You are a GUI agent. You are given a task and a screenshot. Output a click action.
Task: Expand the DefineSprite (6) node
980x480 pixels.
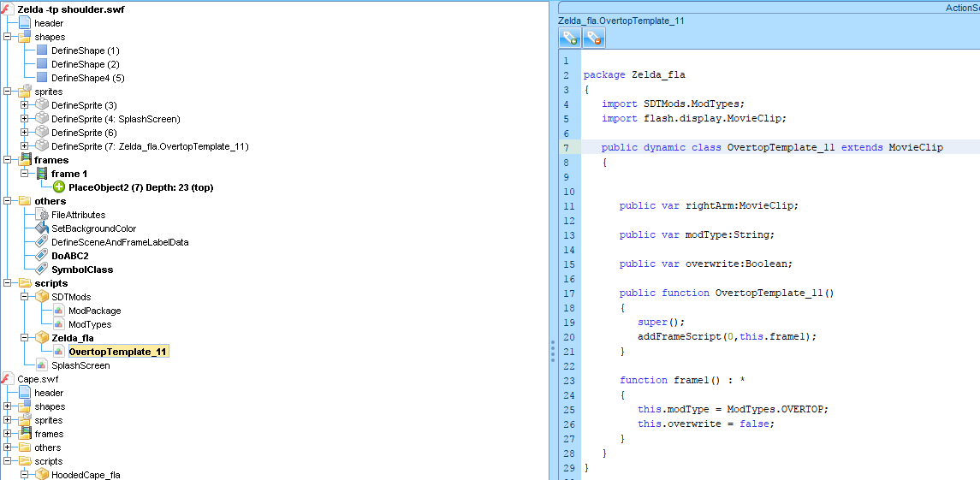(25, 133)
